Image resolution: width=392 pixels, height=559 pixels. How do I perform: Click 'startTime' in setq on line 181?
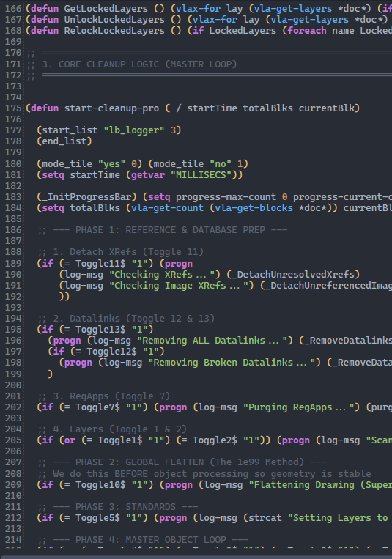[x=95, y=174]
